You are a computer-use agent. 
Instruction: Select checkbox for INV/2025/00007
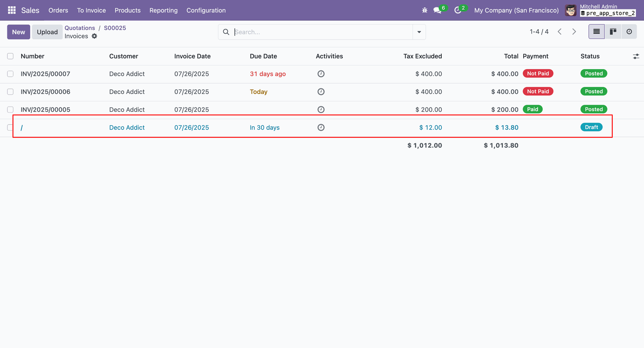[x=10, y=74]
